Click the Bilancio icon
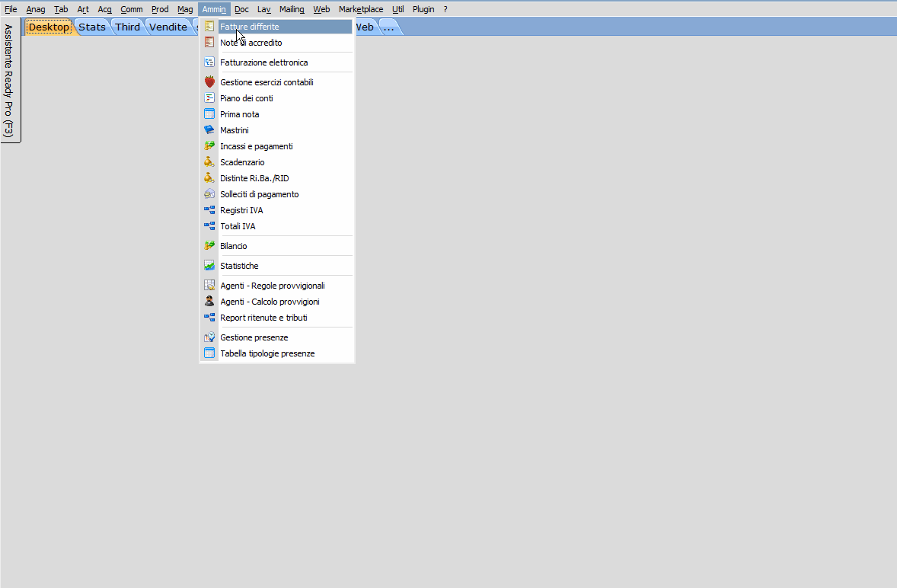Screen dimensions: 897x588 (x=209, y=245)
